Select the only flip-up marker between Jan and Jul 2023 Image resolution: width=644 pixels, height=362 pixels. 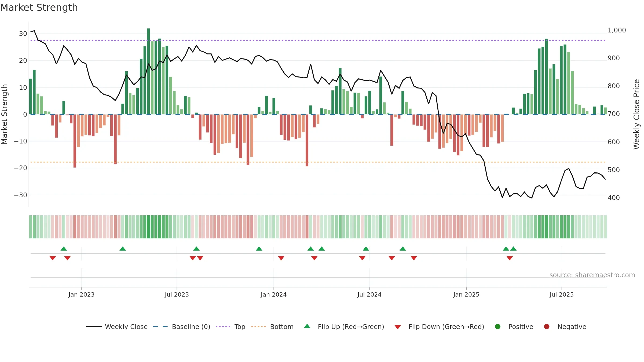123,249
